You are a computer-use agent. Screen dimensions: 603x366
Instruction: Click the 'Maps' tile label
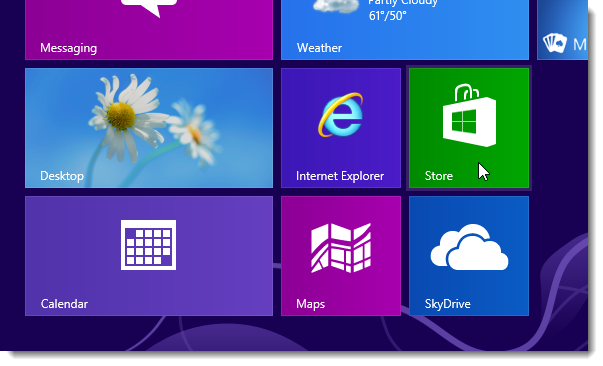click(310, 304)
